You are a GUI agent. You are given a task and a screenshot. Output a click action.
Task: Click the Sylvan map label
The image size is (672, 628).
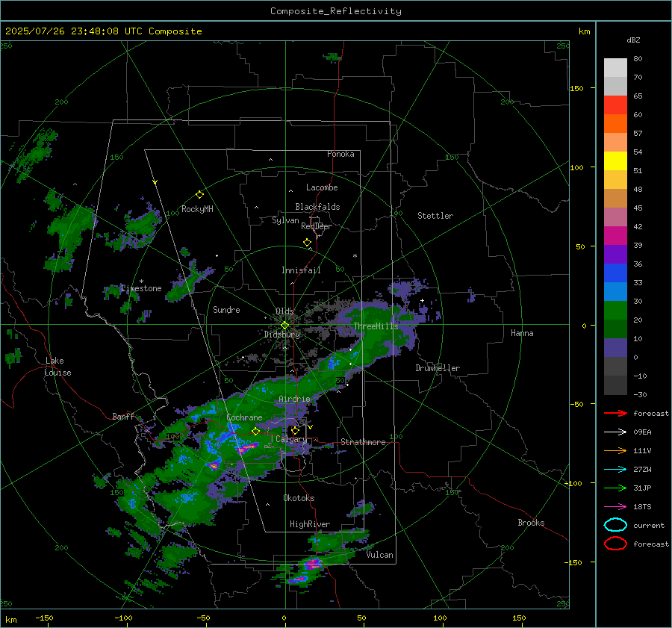click(x=285, y=220)
